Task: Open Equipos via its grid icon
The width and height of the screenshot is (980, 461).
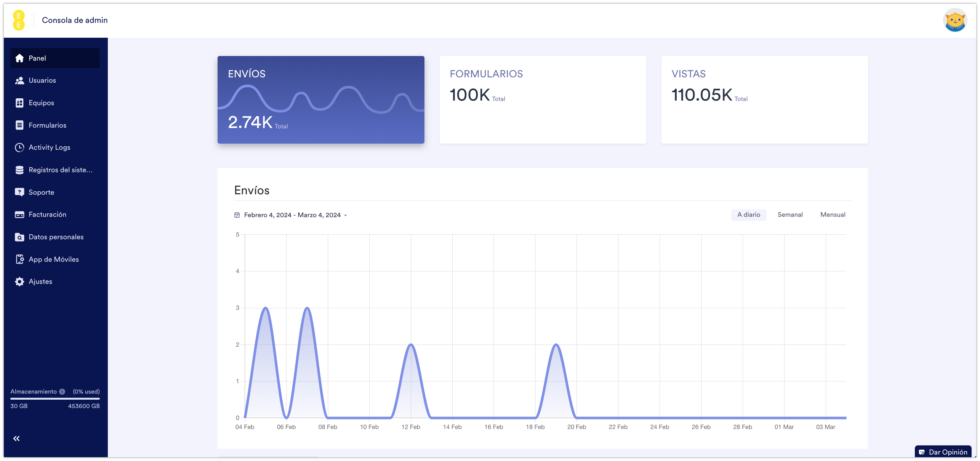Action: [19, 103]
